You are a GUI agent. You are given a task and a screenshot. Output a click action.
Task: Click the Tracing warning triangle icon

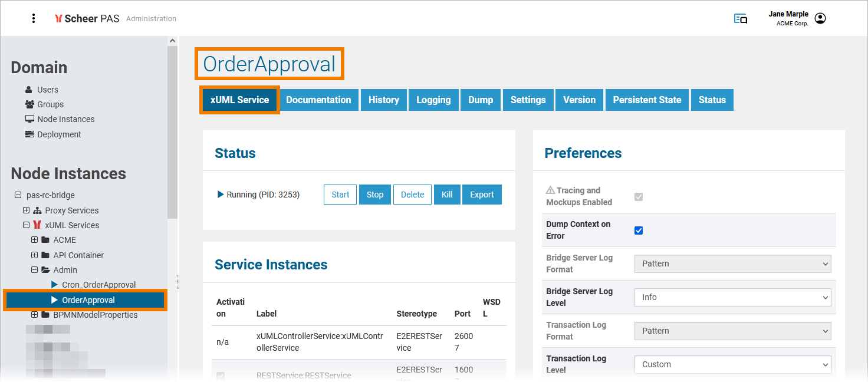(550, 190)
